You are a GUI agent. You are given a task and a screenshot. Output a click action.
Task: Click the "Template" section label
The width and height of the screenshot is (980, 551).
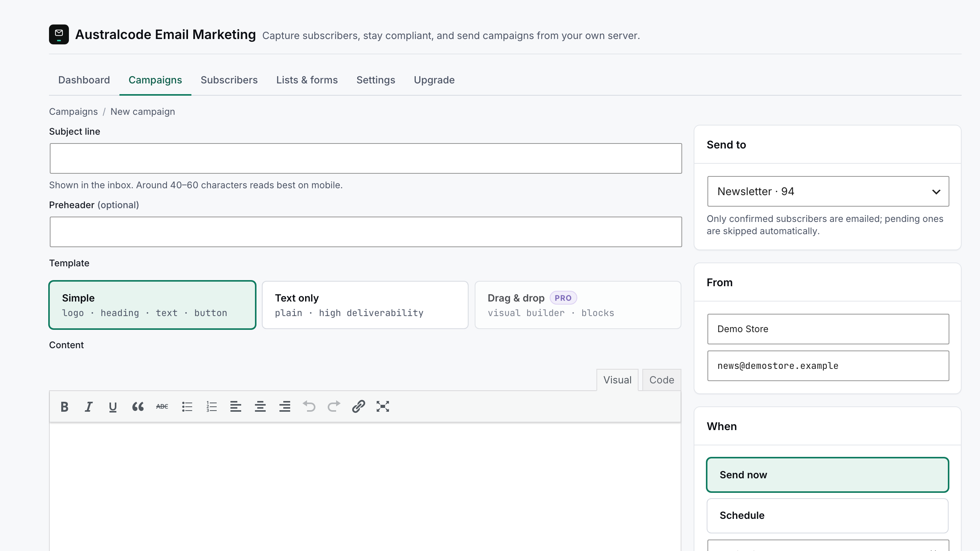[x=69, y=263]
